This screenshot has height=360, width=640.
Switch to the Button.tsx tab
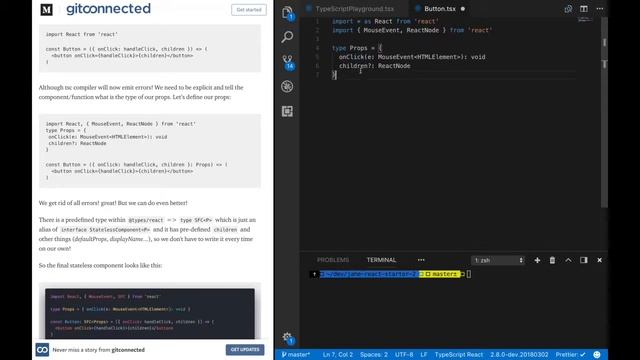click(x=440, y=9)
